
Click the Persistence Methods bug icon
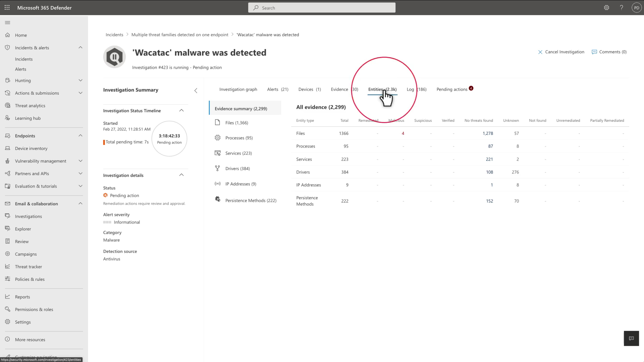[218, 199]
